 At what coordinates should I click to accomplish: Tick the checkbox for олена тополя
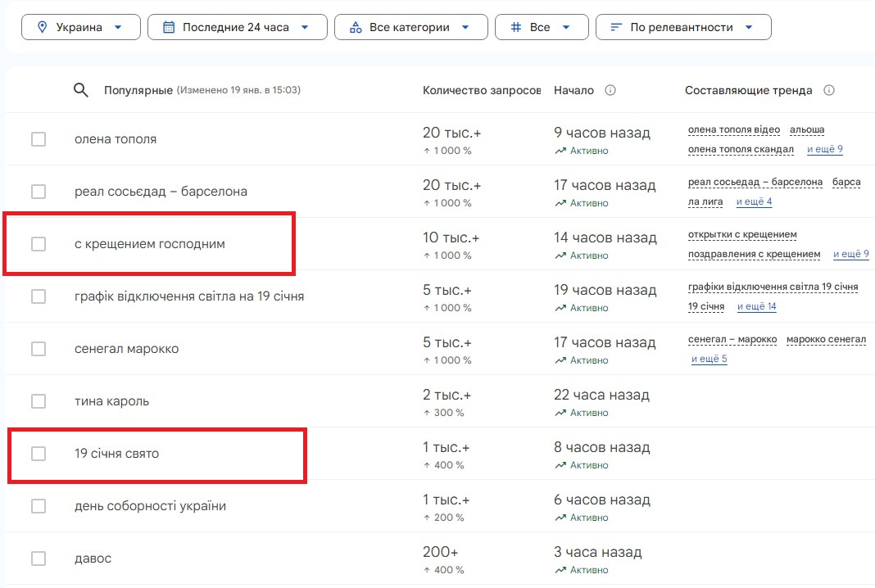pos(39,139)
